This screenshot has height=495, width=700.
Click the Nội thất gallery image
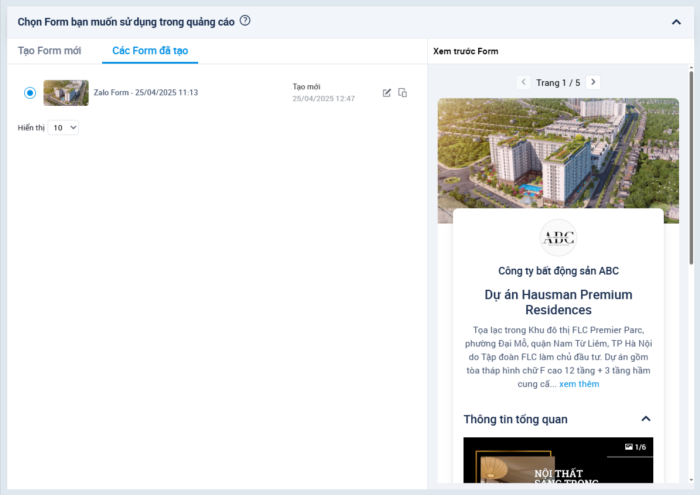[558, 460]
